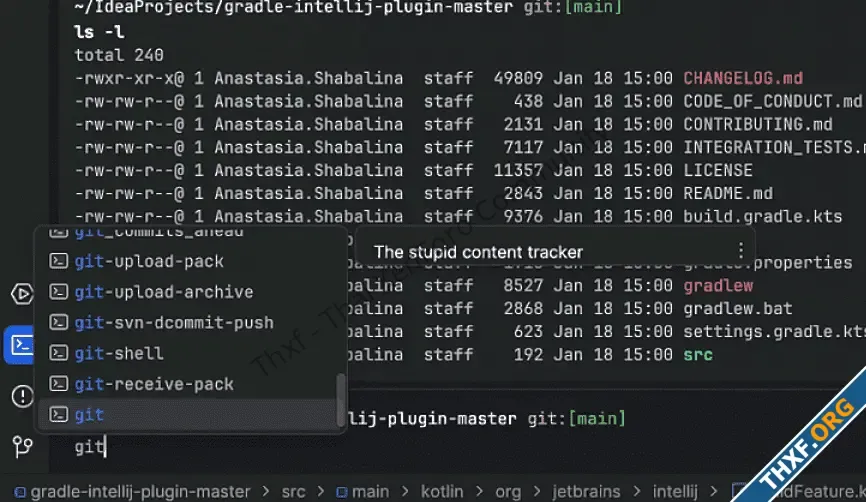Expand the chevron after kotlin breadcrumb
The width and height of the screenshot is (866, 502).
(x=479, y=492)
